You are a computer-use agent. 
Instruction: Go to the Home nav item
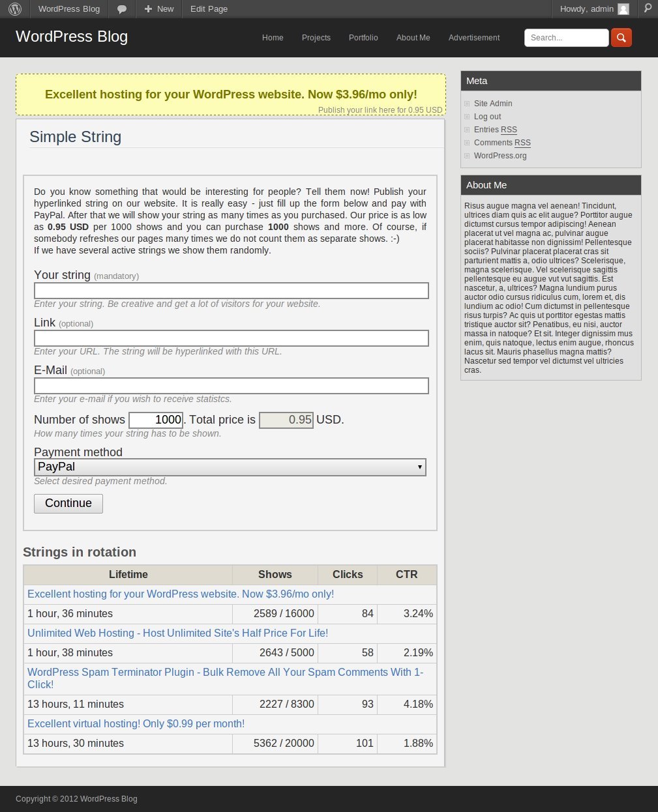273,38
